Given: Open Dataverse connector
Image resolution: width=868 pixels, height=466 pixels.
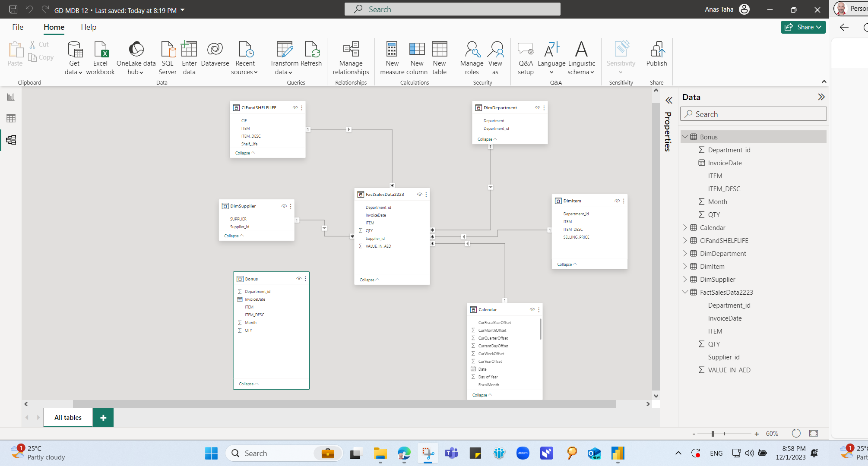Looking at the screenshot, I should (x=215, y=54).
